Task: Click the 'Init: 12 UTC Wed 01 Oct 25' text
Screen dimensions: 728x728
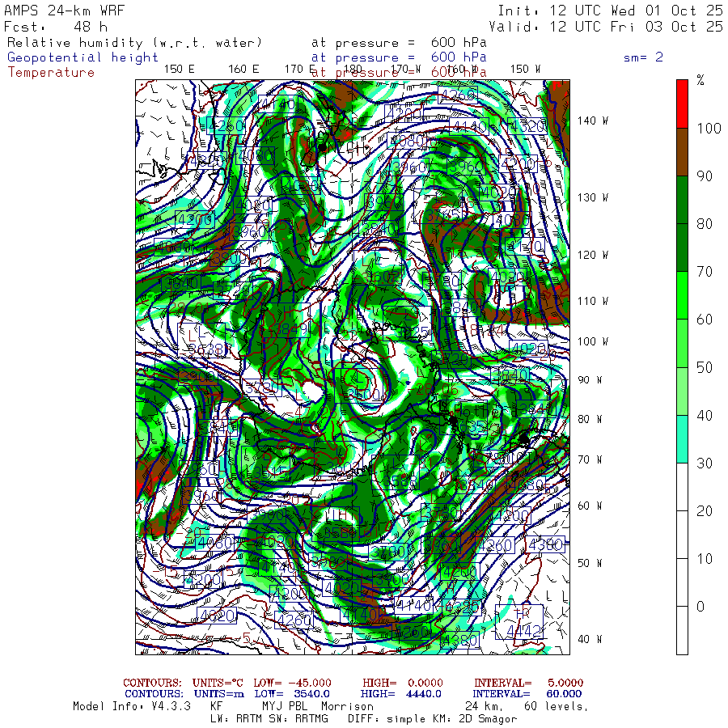Action: point(610,11)
